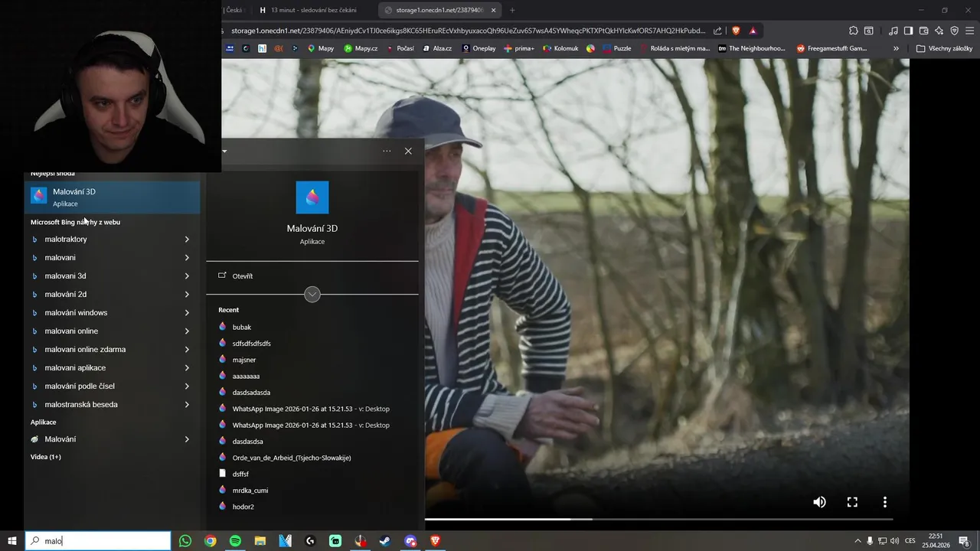This screenshot has height=551, width=980.
Task: Show hidden system tray icons
Action: pyautogui.click(x=857, y=541)
